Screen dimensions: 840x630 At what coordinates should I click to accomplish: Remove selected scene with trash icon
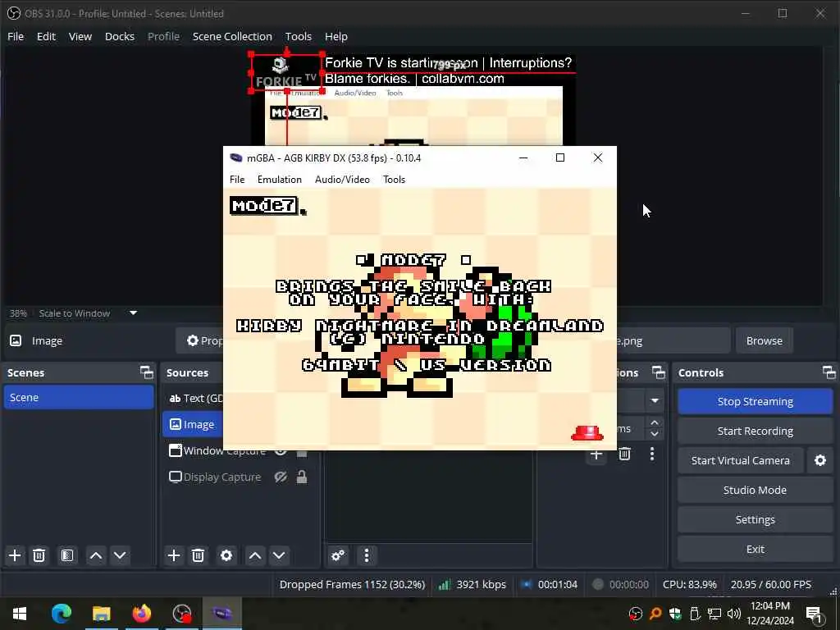39,555
